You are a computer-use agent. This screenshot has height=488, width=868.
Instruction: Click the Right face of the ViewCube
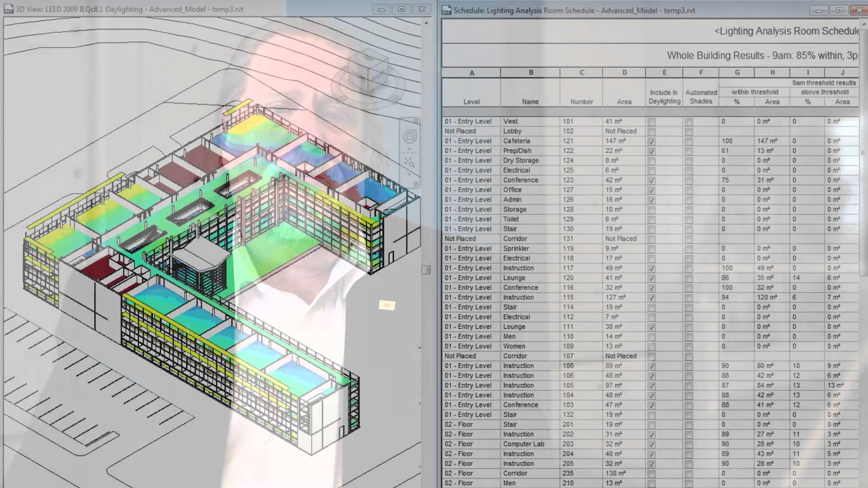pyautogui.click(x=377, y=77)
